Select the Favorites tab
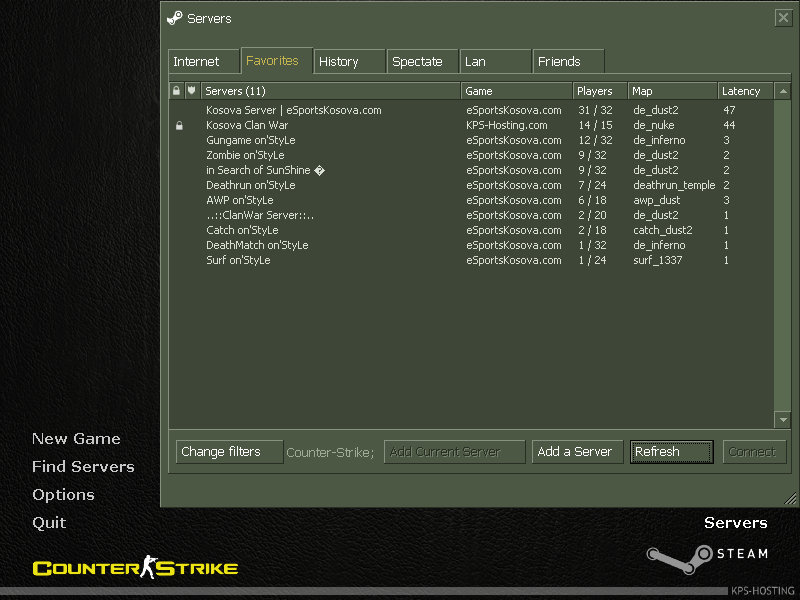 [277, 61]
